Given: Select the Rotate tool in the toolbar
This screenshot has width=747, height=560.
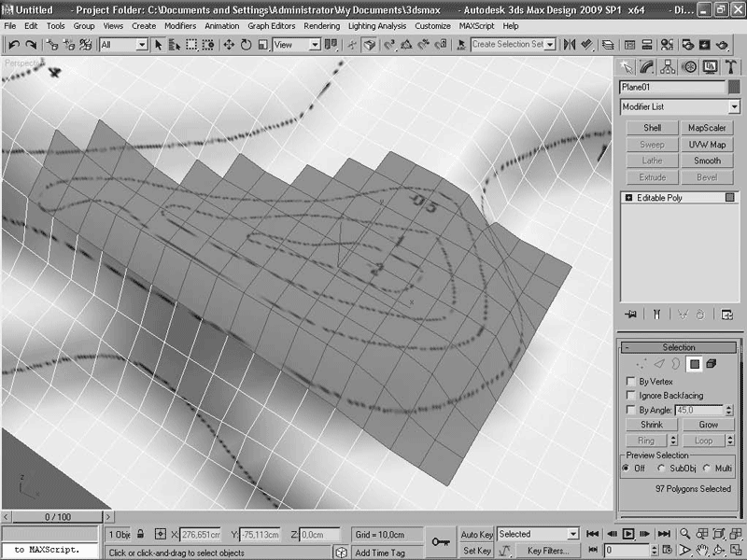Looking at the screenshot, I should [x=246, y=44].
